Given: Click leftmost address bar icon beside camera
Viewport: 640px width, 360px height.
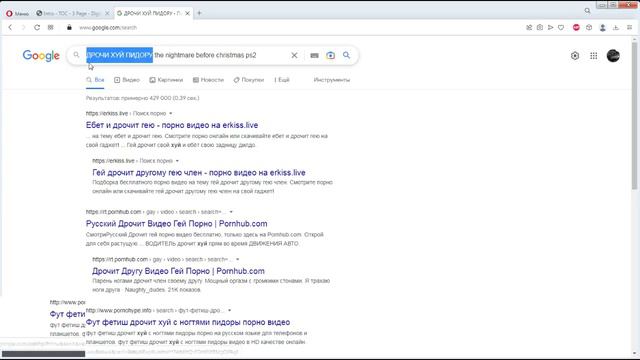Looking at the screenshot, I should pos(529,27).
